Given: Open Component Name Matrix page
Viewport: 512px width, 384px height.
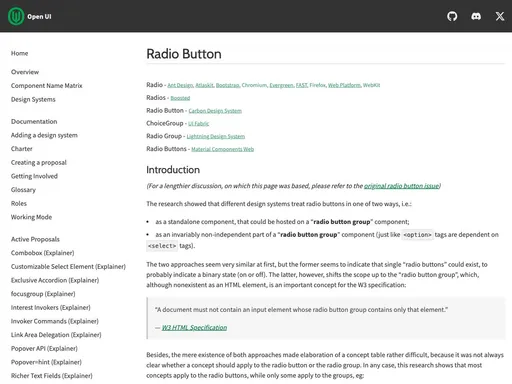Looking at the screenshot, I should click(x=46, y=86).
